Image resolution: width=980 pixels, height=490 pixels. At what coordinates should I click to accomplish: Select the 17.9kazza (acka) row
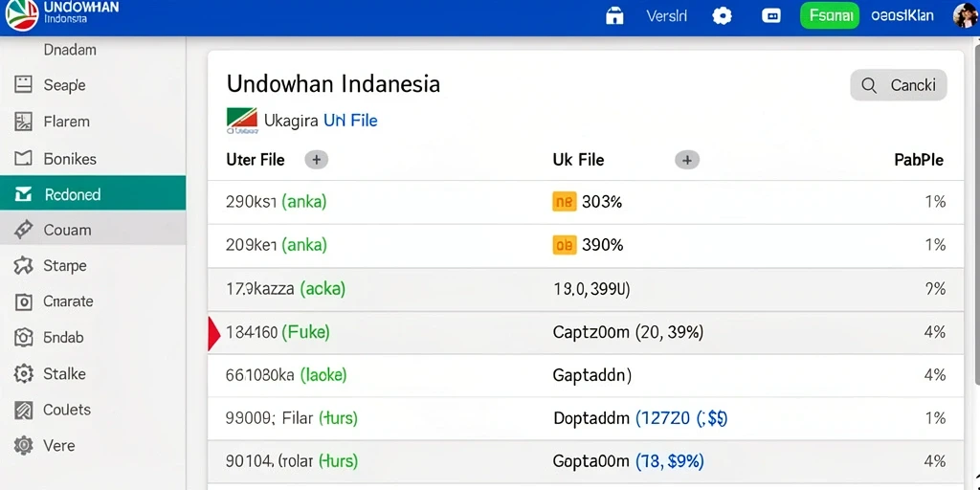(x=586, y=289)
